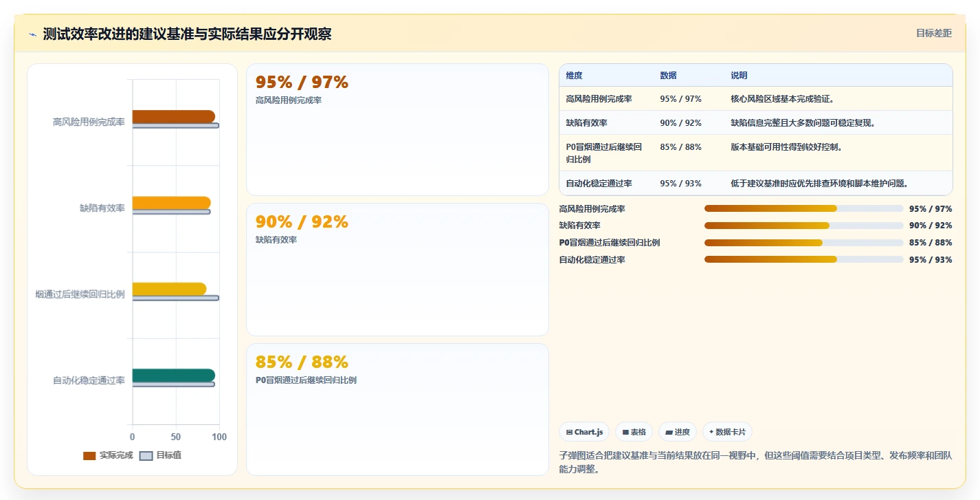Viewport: 980px width, 500px height.
Task: Click the 目标差距 tag in header
Action: pos(934,33)
